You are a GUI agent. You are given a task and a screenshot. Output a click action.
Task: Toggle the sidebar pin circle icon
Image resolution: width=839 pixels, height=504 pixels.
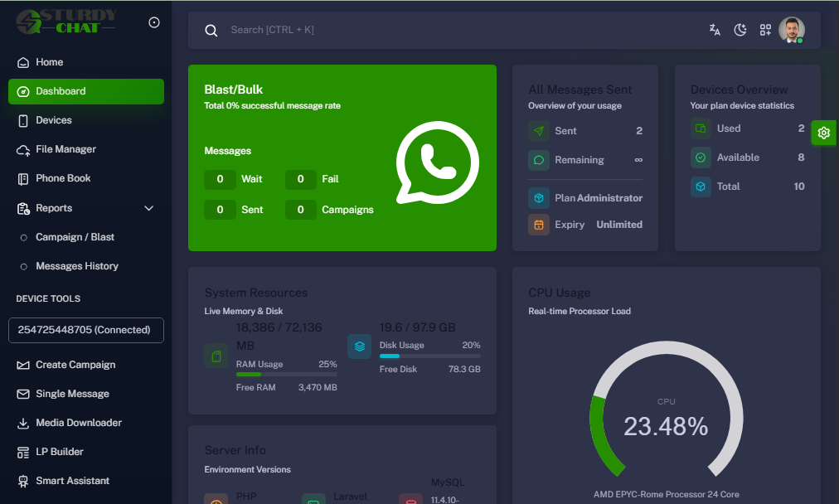(x=154, y=22)
